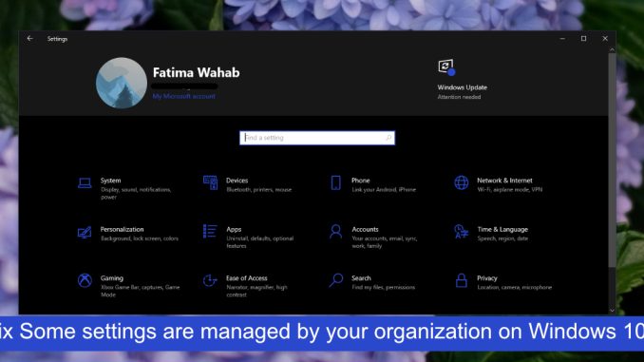Viewport: 644px width, 362px height.
Task: Click the Ease of Access icon
Action: [210, 280]
